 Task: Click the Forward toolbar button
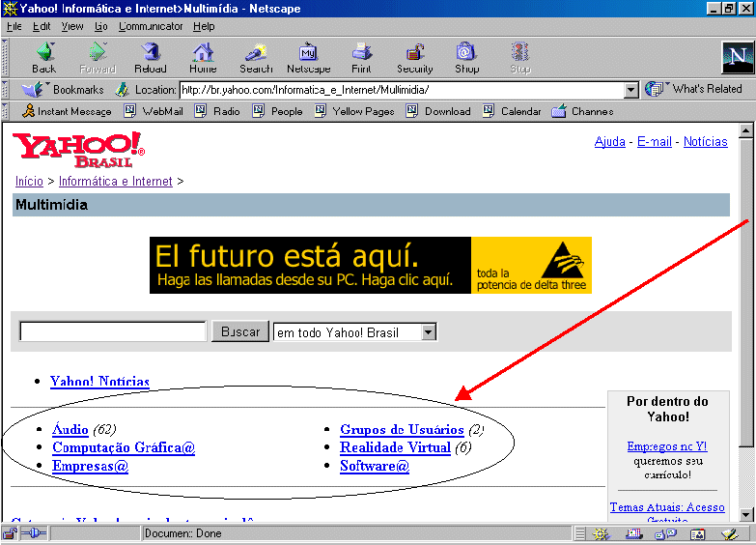[98, 58]
